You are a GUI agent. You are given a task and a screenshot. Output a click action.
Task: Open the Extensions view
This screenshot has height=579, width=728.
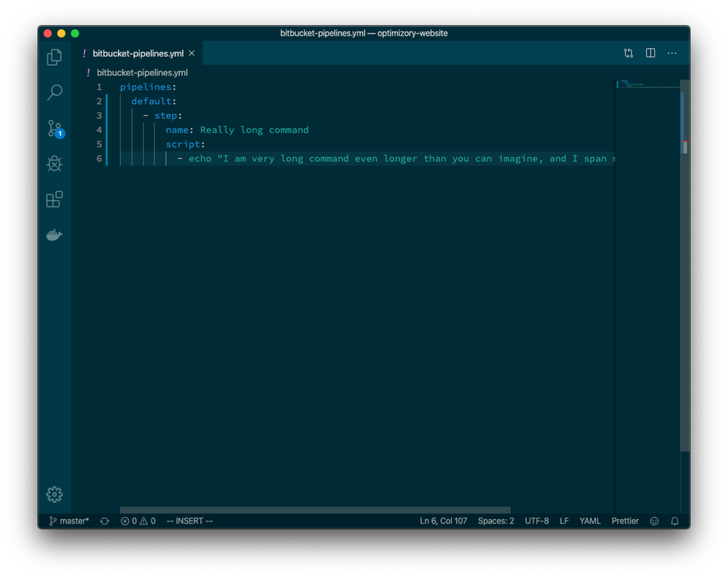point(54,199)
